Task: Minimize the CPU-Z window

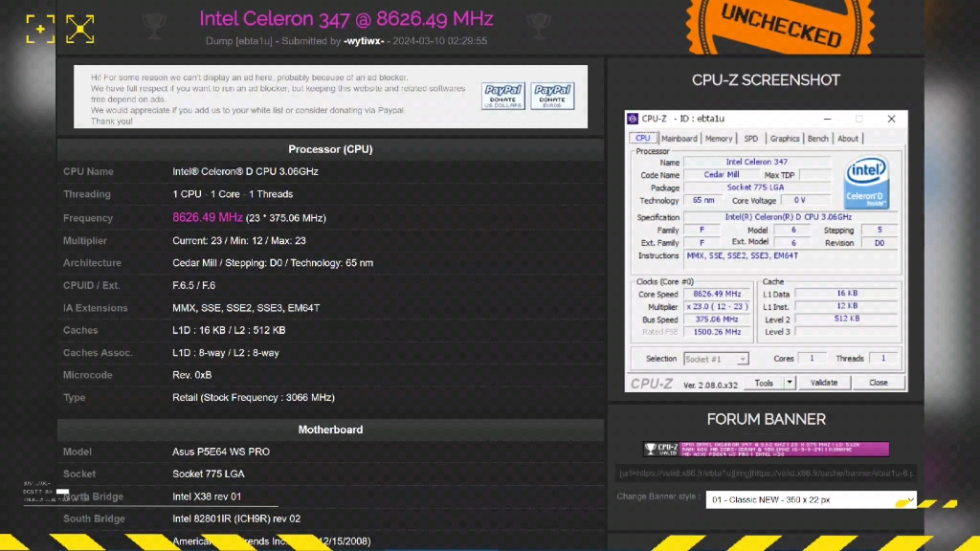Action: point(828,119)
